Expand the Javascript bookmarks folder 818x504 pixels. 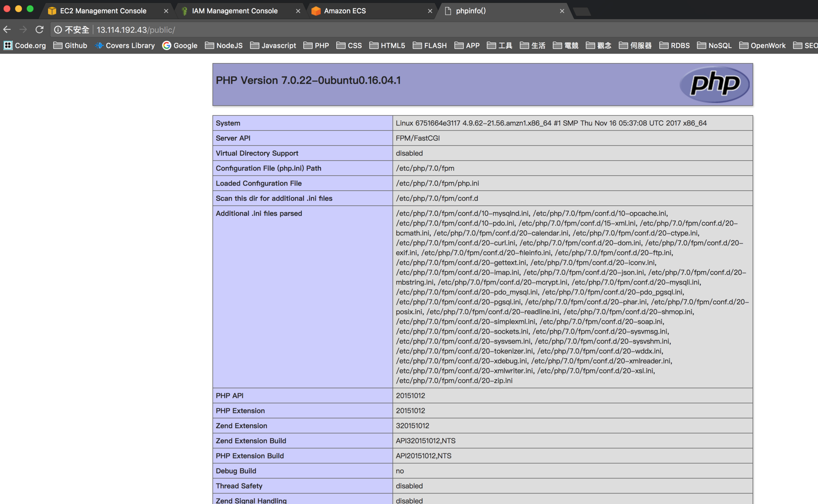point(273,46)
